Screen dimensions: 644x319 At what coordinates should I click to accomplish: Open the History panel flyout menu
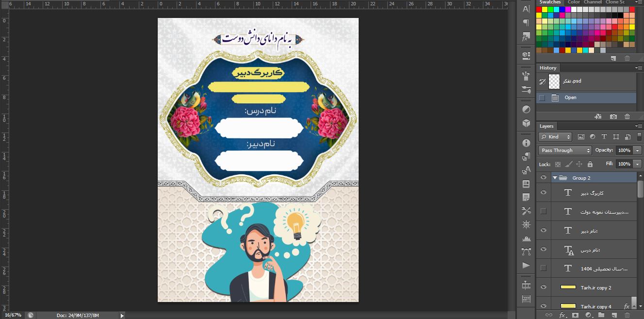pyautogui.click(x=638, y=68)
